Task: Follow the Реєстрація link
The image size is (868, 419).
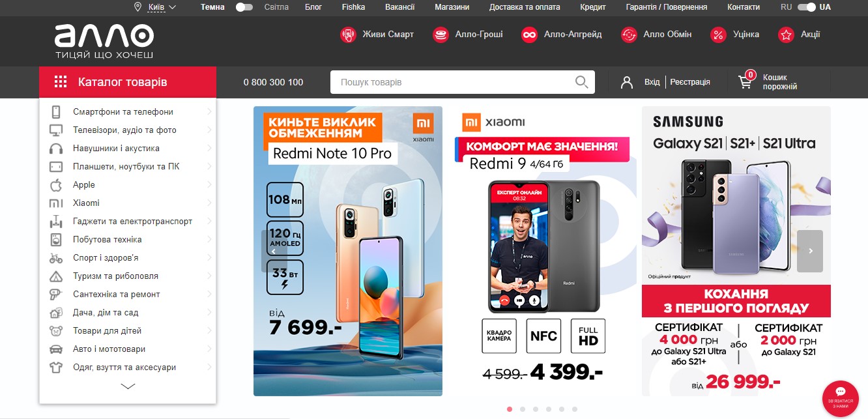Action: (x=690, y=82)
